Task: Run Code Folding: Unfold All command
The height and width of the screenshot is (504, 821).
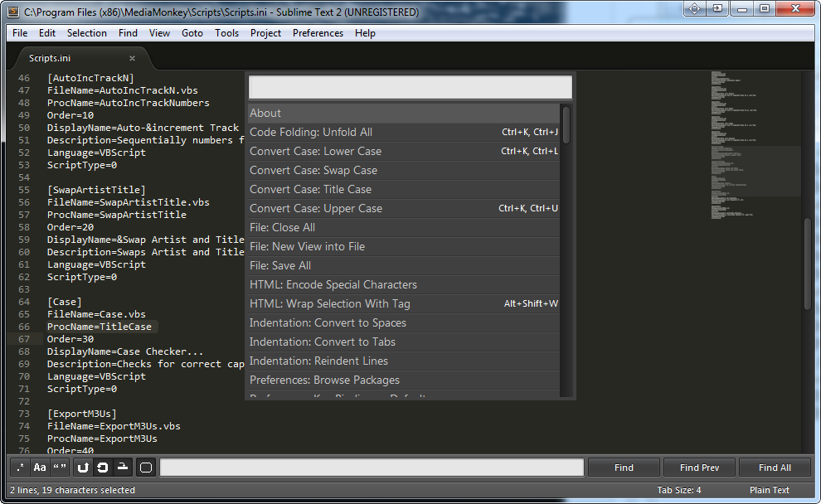Action: [x=404, y=133]
